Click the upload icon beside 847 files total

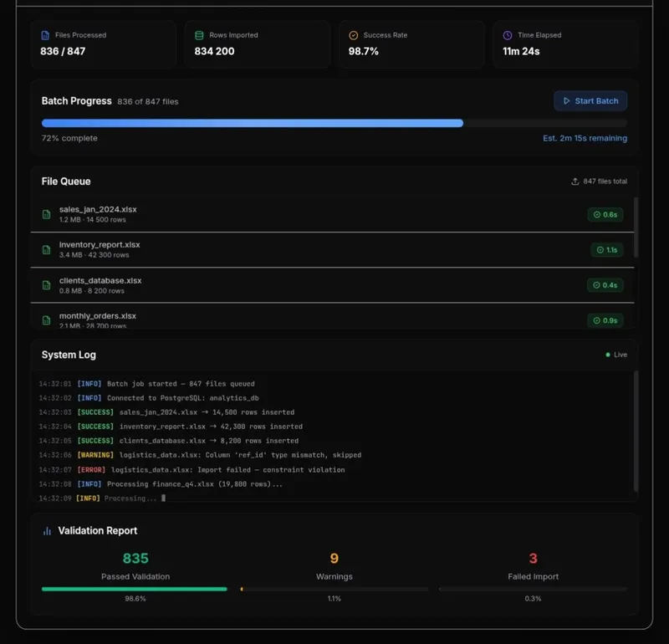(575, 181)
